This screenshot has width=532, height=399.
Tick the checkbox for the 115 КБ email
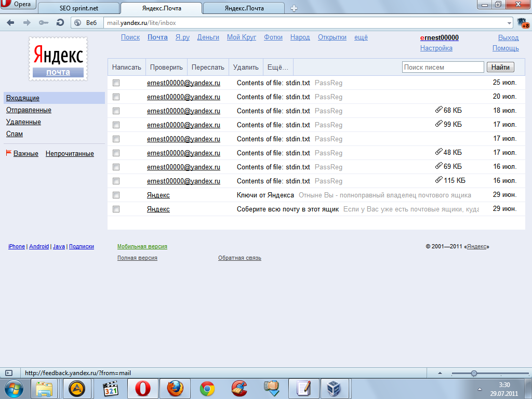(116, 181)
